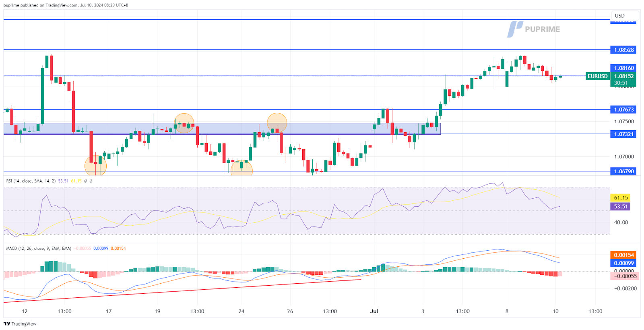Click the 1.07321 support price label
This screenshot has width=644, height=330.
tap(623, 134)
